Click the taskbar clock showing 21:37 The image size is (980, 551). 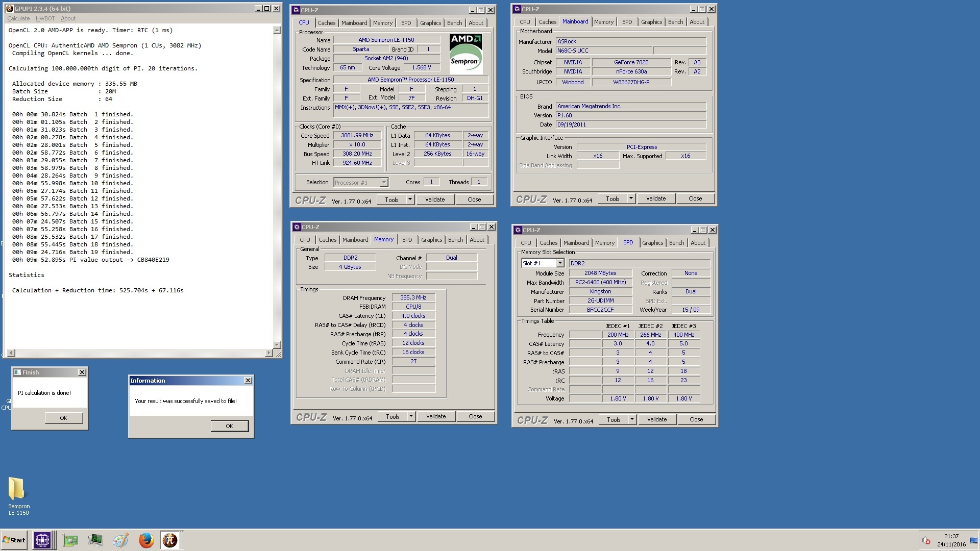pyautogui.click(x=951, y=536)
